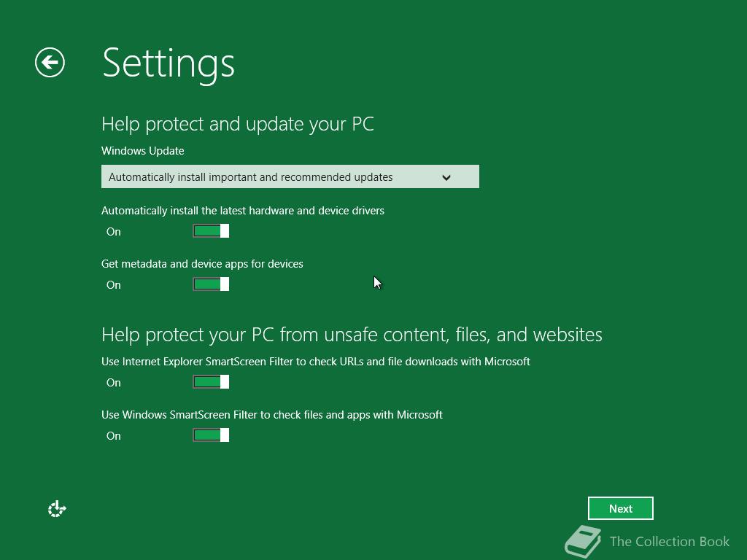This screenshot has width=747, height=560.
Task: Click the Next button
Action: (x=620, y=508)
